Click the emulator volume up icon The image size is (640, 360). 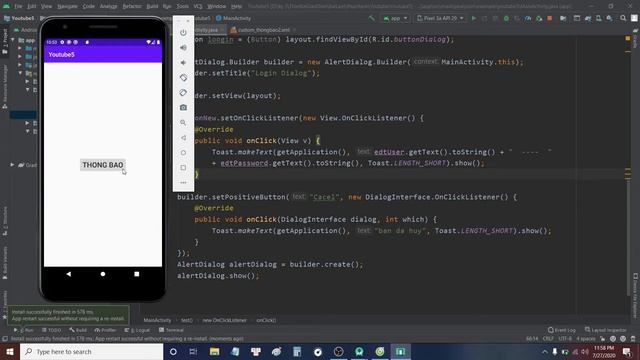[183, 48]
